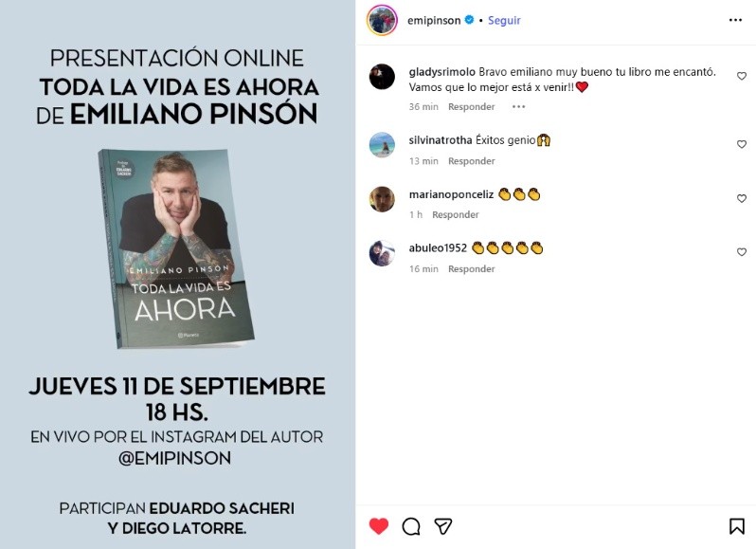Click the book cover post image
The width and height of the screenshot is (756, 549).
point(177,275)
